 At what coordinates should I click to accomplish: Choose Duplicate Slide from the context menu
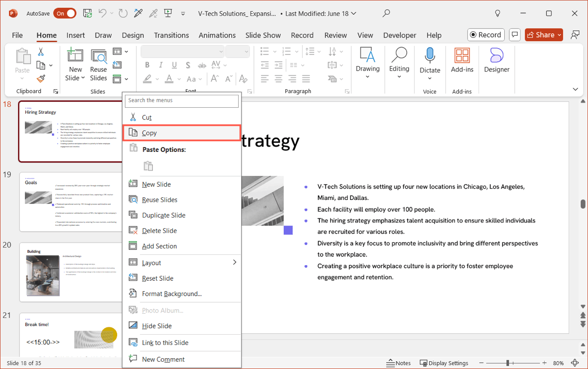click(x=182, y=215)
